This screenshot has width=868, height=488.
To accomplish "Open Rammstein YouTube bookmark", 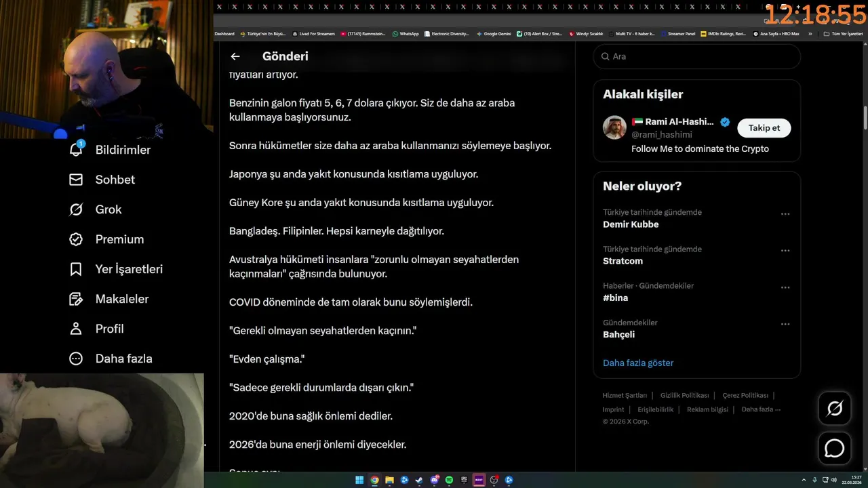I will [x=363, y=33].
